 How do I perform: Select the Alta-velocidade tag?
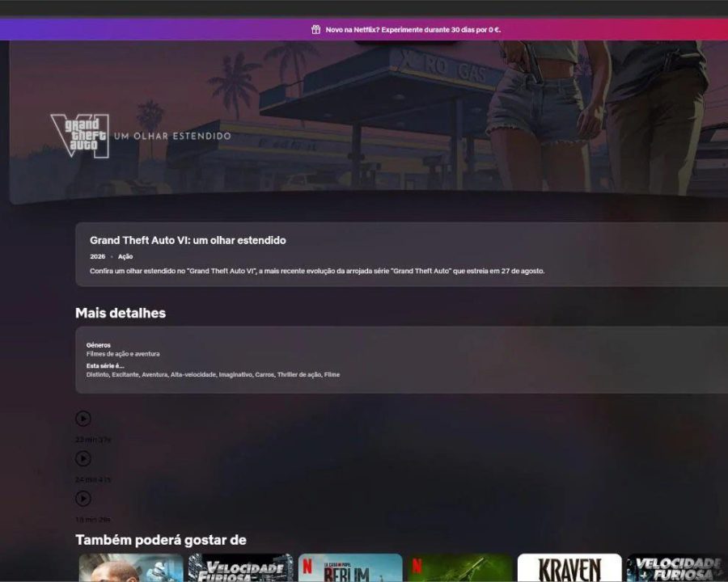(x=193, y=374)
